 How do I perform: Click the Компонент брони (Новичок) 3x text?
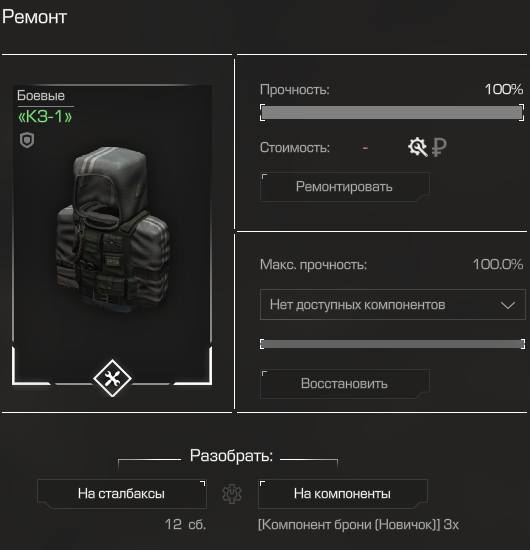point(358,525)
